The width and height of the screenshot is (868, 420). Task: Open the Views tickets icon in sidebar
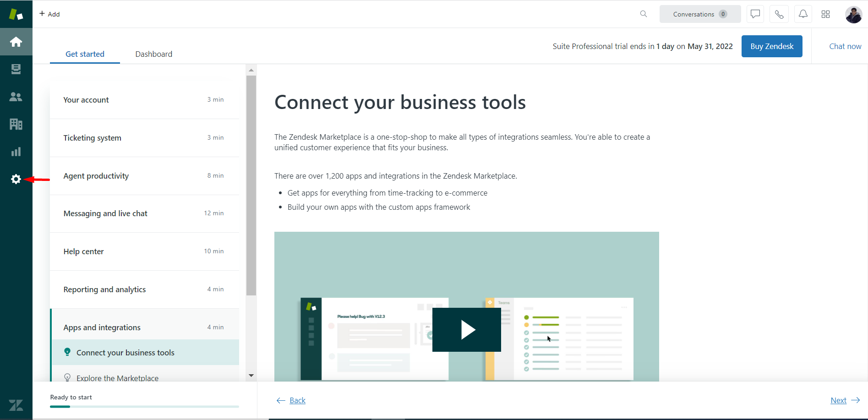(16, 69)
